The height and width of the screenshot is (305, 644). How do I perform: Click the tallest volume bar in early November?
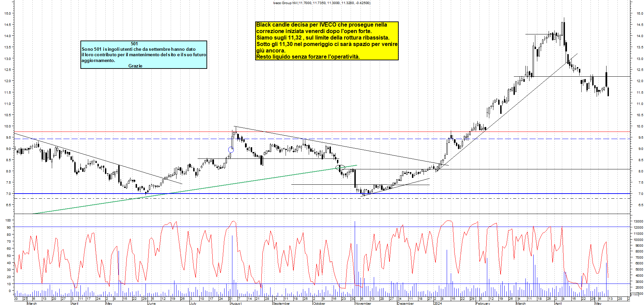coord(355,259)
